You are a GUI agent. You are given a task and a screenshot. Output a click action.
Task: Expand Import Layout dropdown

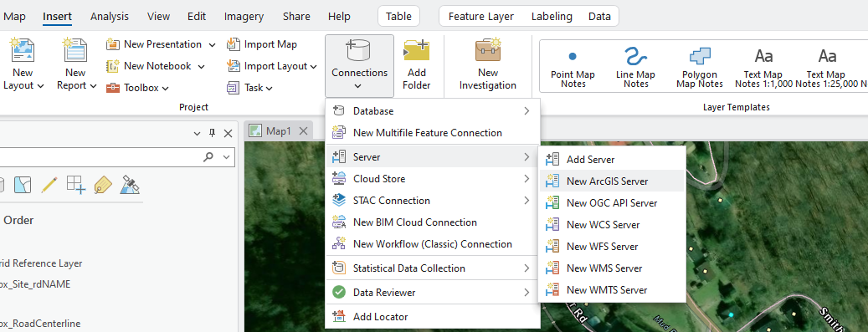coord(313,66)
